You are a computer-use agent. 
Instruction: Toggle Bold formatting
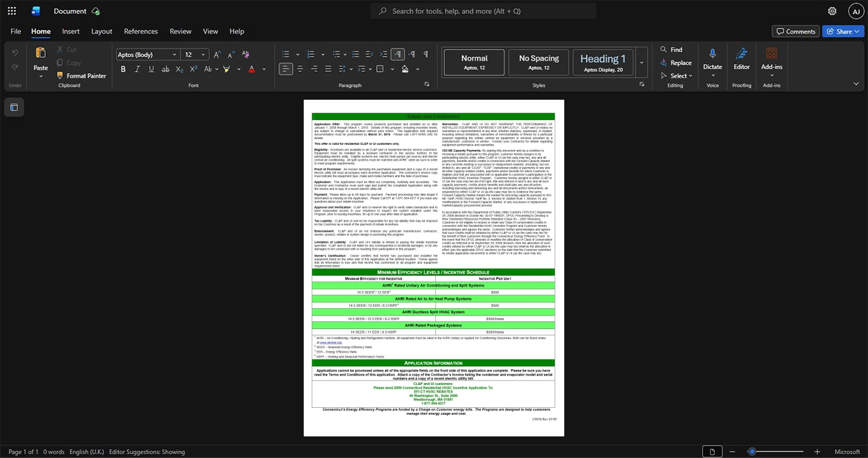tap(123, 69)
